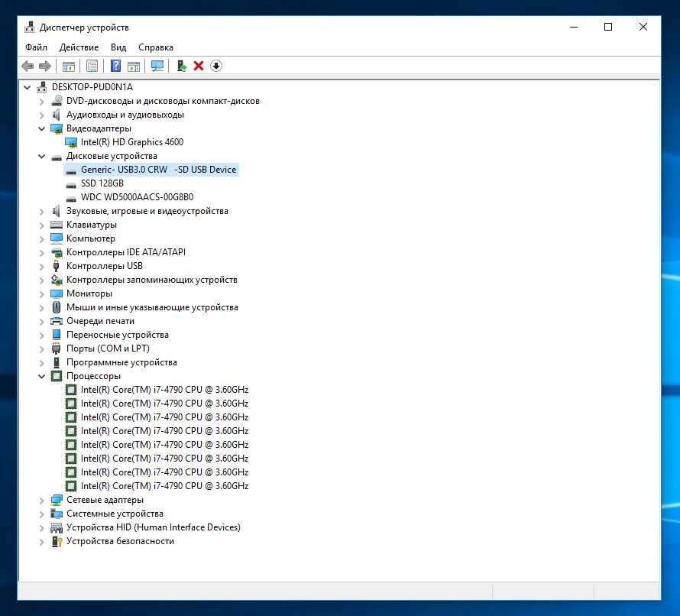
Task: Click the port icon beside Порты (COM и LPT)
Action: [56, 349]
